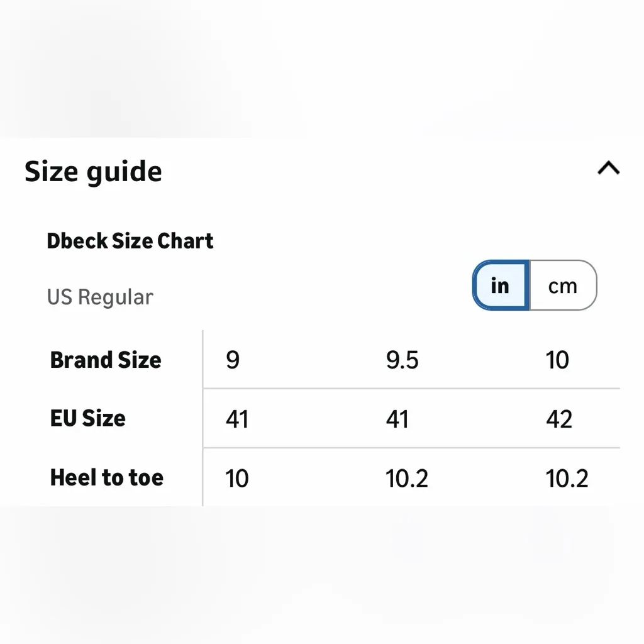The width and height of the screenshot is (644, 644).
Task: Click the Size guide heading
Action: [93, 171]
